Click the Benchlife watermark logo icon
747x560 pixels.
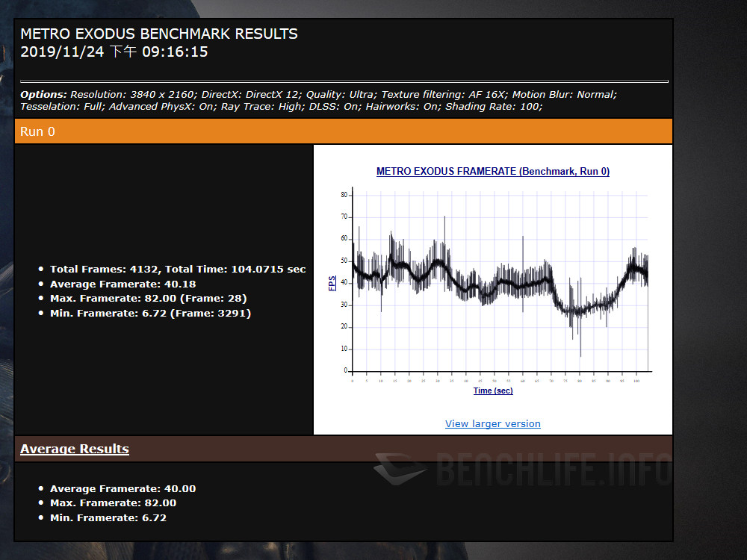(400, 469)
